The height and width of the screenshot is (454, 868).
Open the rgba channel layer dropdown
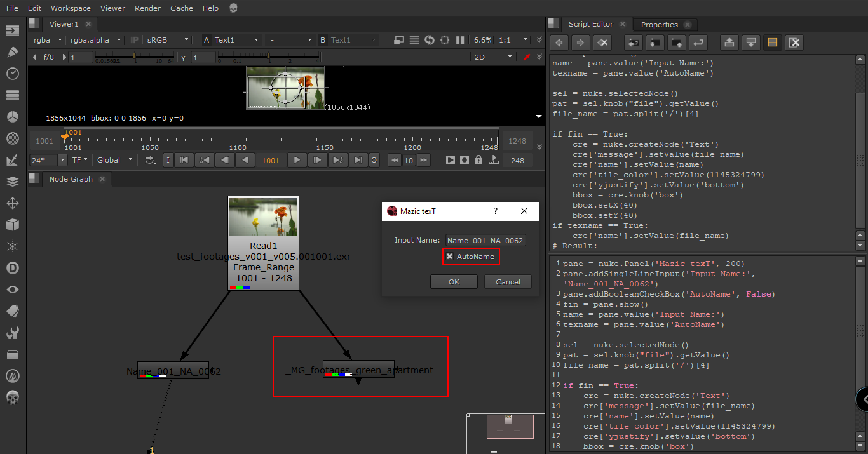48,40
